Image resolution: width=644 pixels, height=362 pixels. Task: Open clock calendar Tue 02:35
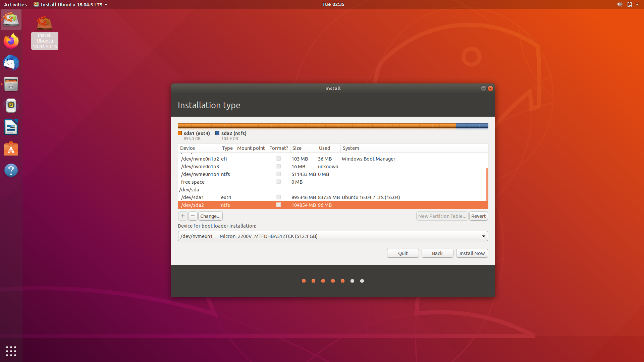[x=333, y=4]
